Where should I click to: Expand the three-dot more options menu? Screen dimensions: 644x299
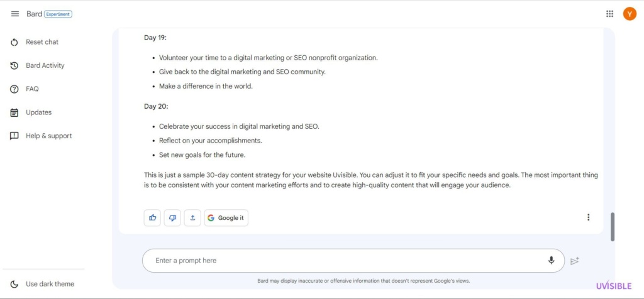click(x=588, y=217)
